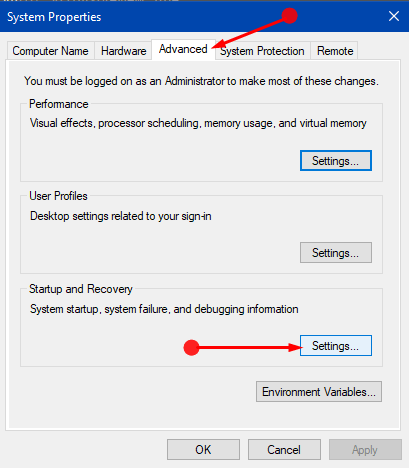
Task: Click the red dot left of Startup Settings
Action: coord(191,348)
